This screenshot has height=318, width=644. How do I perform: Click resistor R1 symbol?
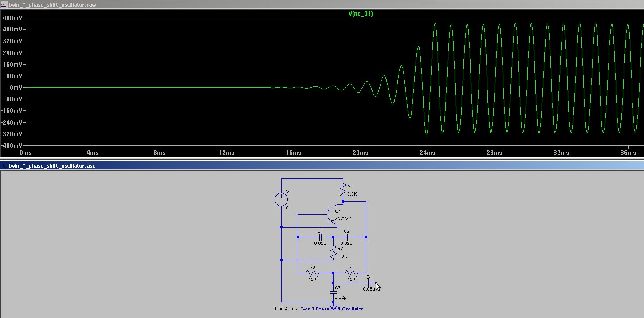(343, 191)
